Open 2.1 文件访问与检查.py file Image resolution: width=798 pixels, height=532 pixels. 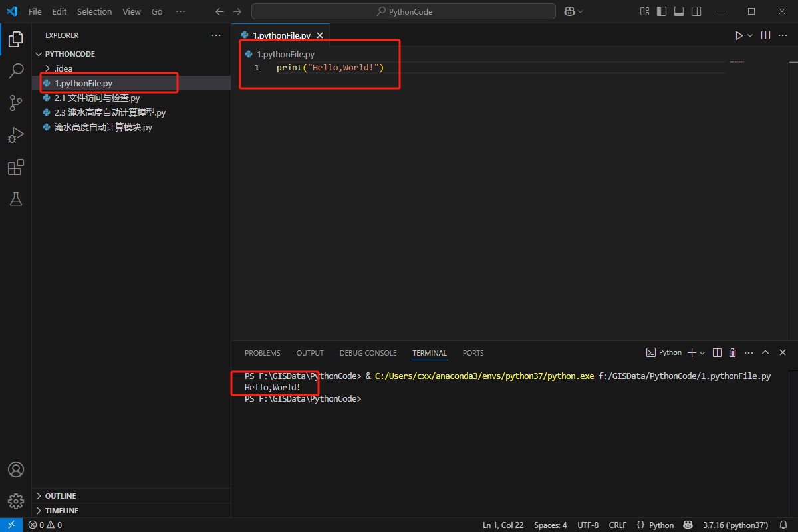tap(97, 98)
